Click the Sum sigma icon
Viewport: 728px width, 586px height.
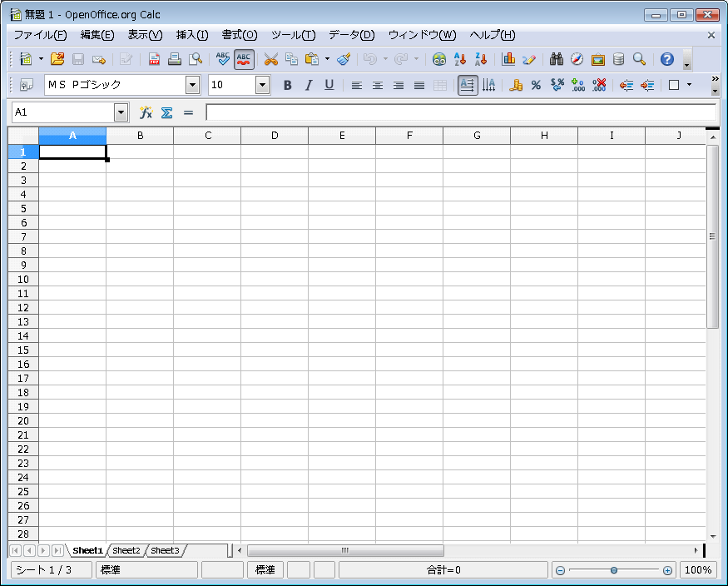pyautogui.click(x=166, y=112)
